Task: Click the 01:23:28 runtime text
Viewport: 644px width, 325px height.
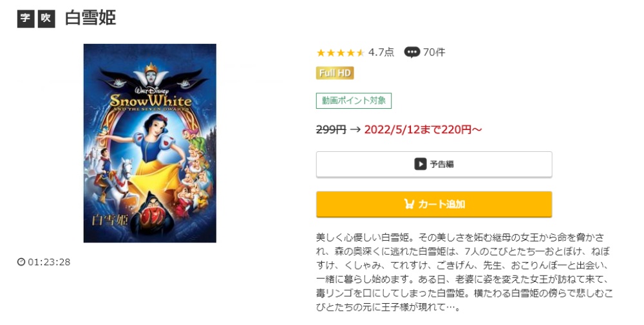Action: 49,262
